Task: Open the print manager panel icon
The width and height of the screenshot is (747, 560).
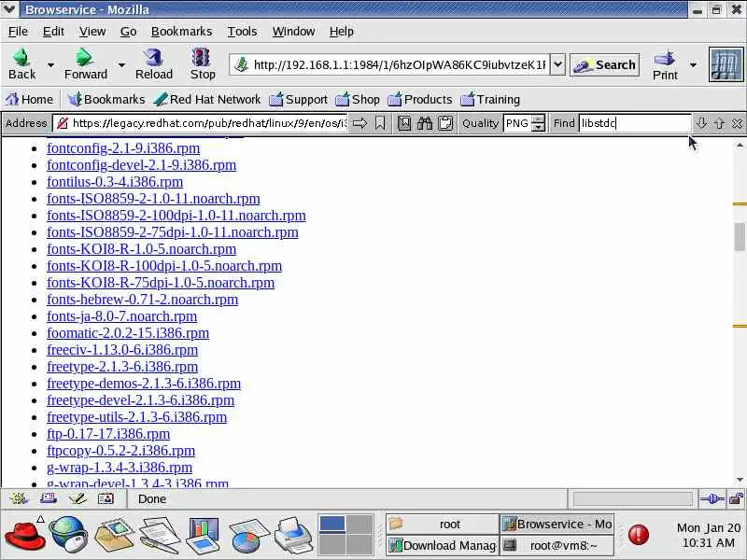Action: pyautogui.click(x=293, y=535)
